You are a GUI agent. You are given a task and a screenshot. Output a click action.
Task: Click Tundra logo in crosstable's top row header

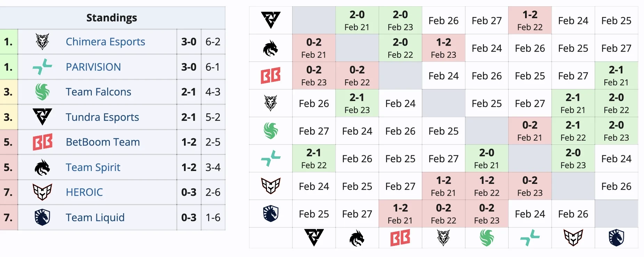(x=271, y=20)
